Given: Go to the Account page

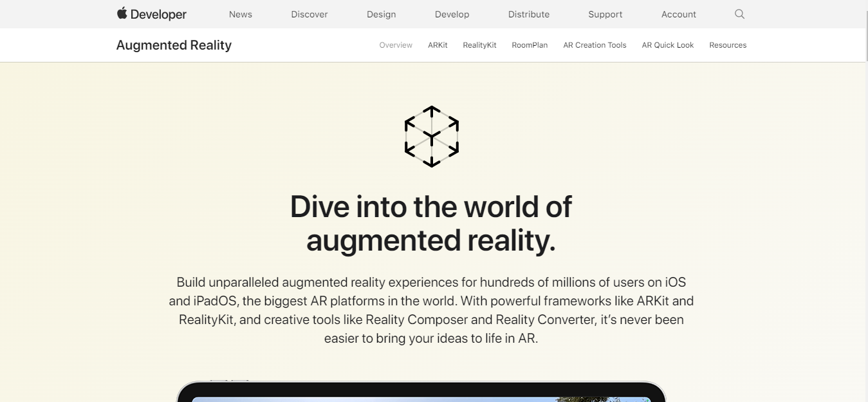Looking at the screenshot, I should coord(679,14).
